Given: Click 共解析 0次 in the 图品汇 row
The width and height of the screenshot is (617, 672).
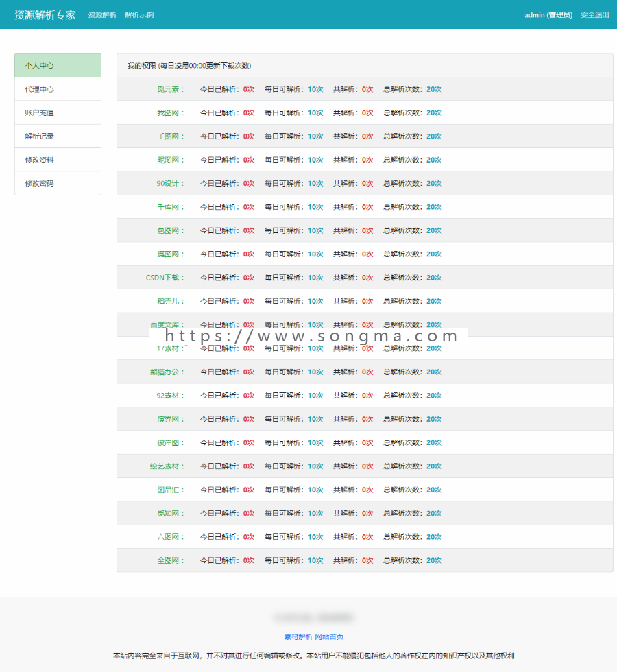Looking at the screenshot, I should (x=353, y=490).
